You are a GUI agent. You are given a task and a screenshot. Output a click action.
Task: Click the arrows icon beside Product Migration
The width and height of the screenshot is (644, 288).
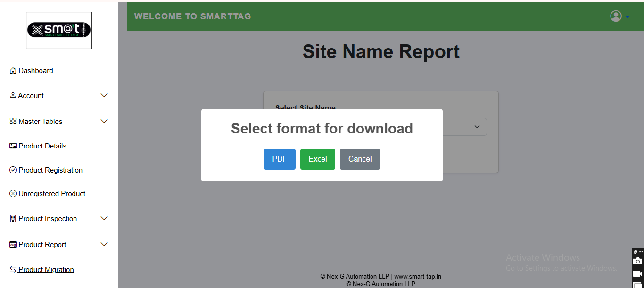tap(13, 269)
